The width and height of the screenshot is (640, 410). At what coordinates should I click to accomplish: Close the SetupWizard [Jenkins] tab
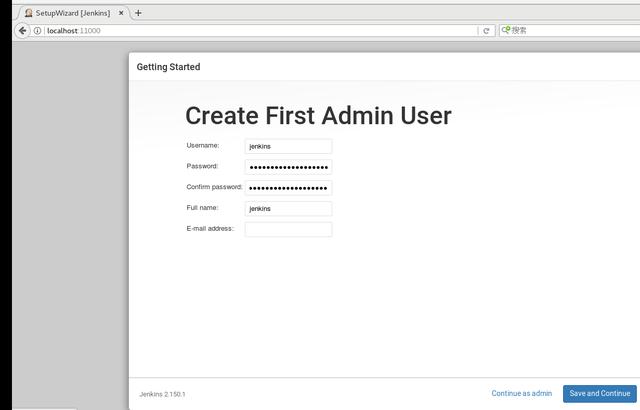121,13
